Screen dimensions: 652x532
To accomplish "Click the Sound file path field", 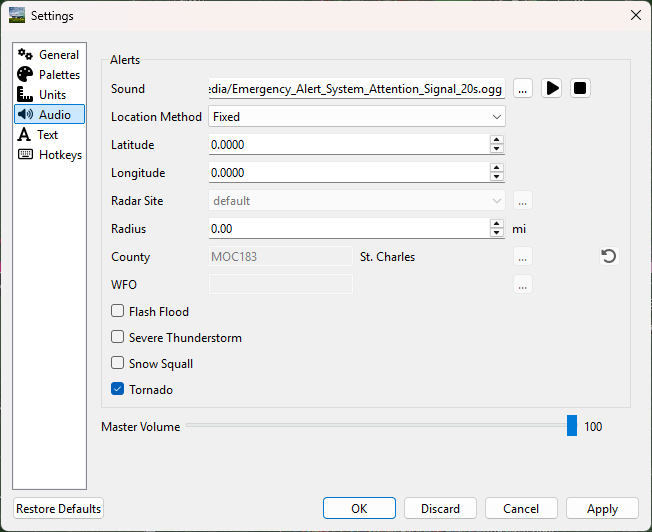I will click(357, 89).
